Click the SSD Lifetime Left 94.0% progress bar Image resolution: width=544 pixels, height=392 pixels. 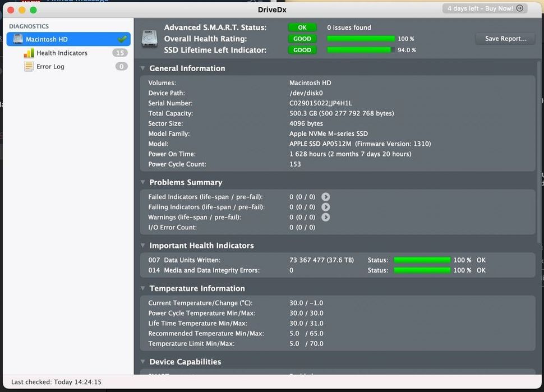361,50
